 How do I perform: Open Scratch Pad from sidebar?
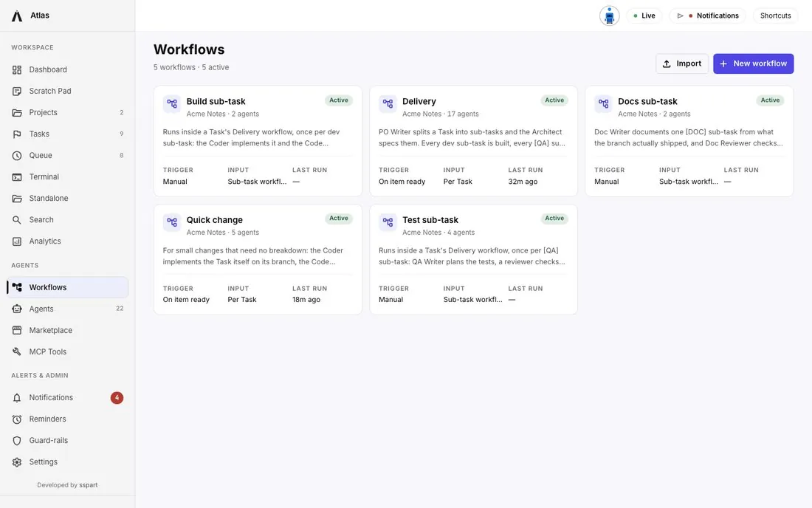67,91
